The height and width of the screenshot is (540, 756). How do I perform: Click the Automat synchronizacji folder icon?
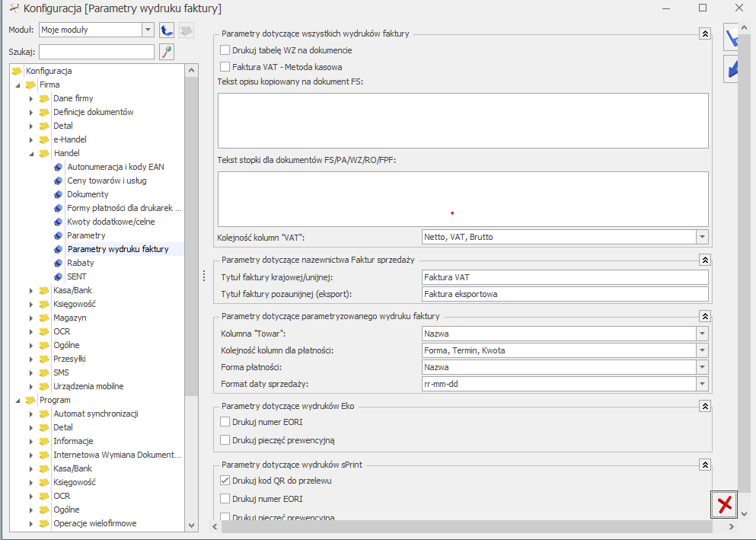[45, 414]
